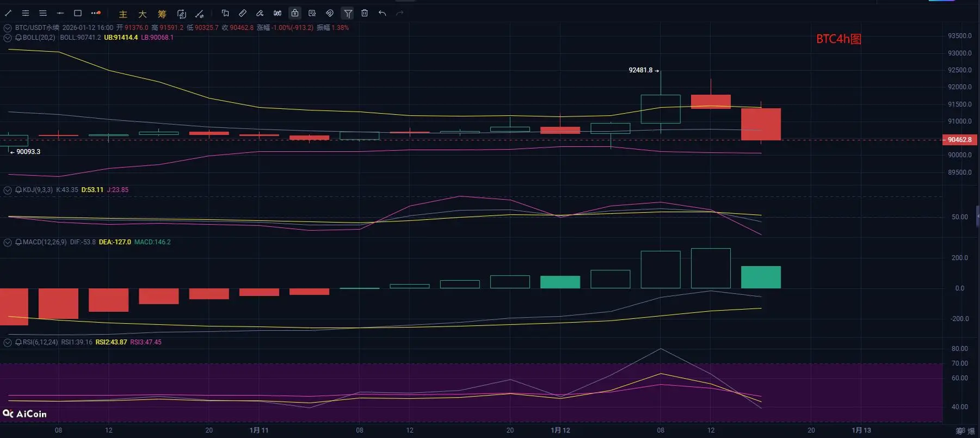980x438 pixels.
Task: Click the continuous drawing mode icon
Action: [182, 14]
